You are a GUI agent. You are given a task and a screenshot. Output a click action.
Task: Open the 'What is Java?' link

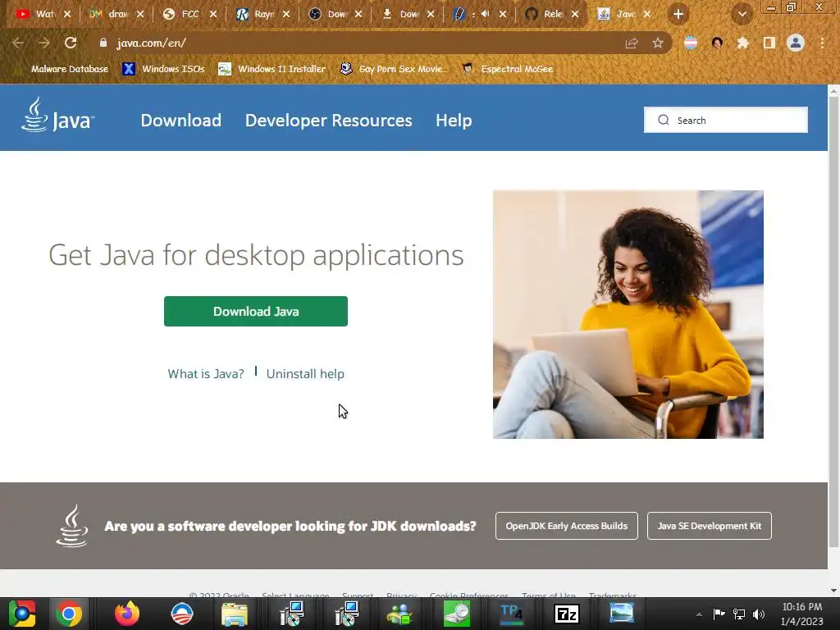[206, 374]
